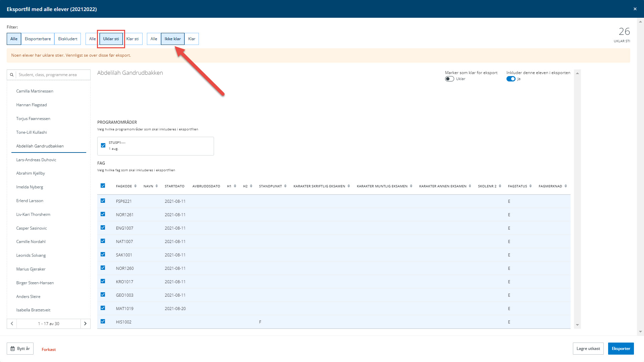Sort table by H1 arrows
The width and height of the screenshot is (644, 362).
tap(235, 186)
